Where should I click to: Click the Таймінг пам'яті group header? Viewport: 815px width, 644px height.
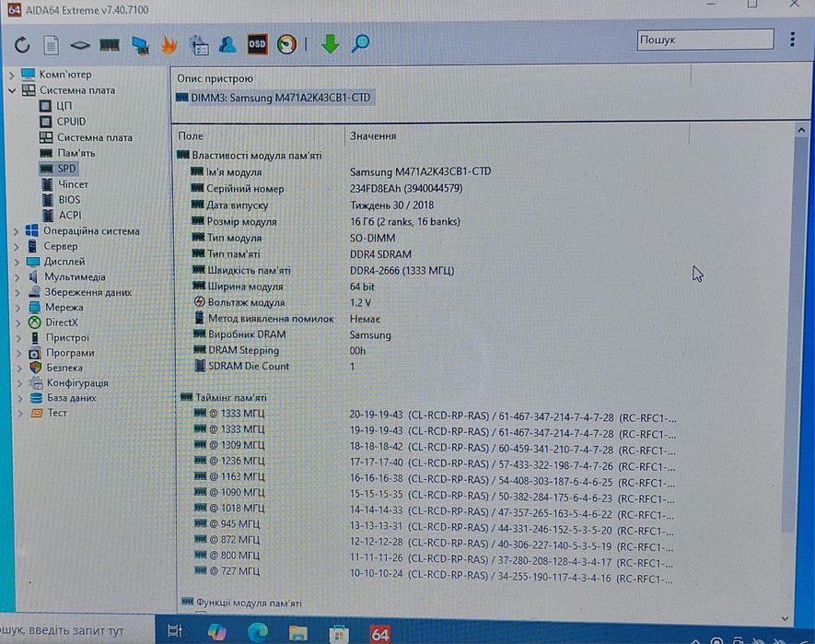point(224,398)
